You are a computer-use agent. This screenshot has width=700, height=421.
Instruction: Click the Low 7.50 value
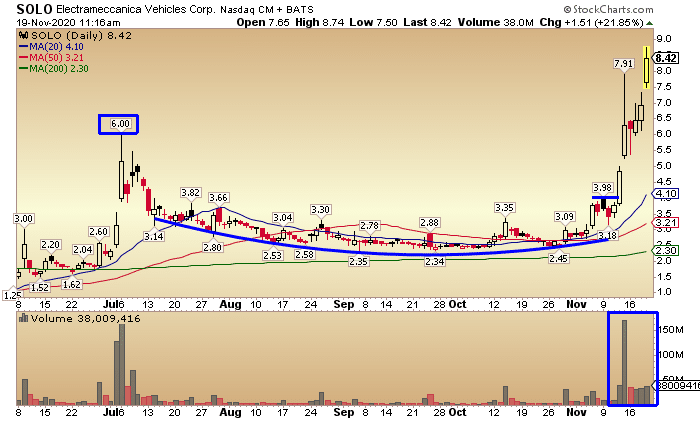(x=374, y=22)
